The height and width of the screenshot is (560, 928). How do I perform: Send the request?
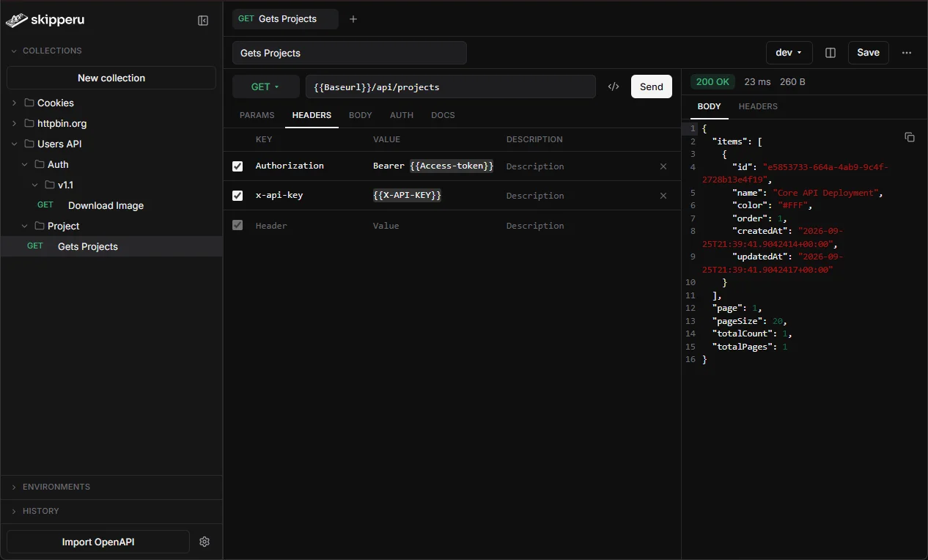point(652,86)
